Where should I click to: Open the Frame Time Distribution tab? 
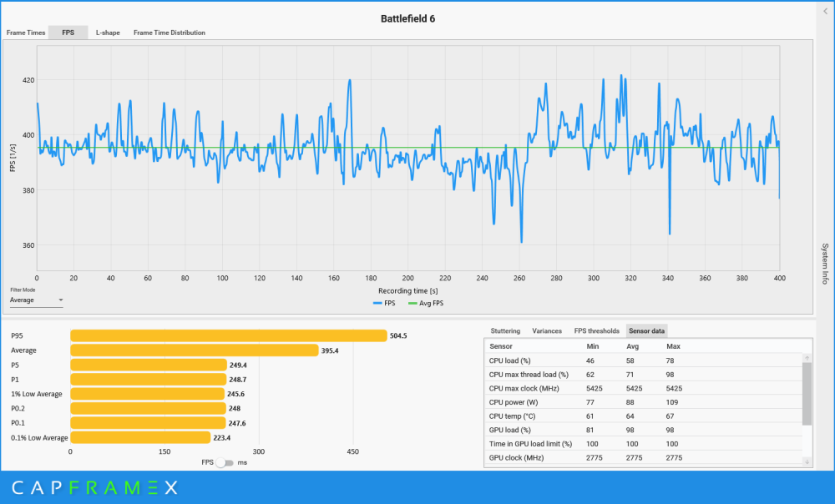[x=170, y=33]
